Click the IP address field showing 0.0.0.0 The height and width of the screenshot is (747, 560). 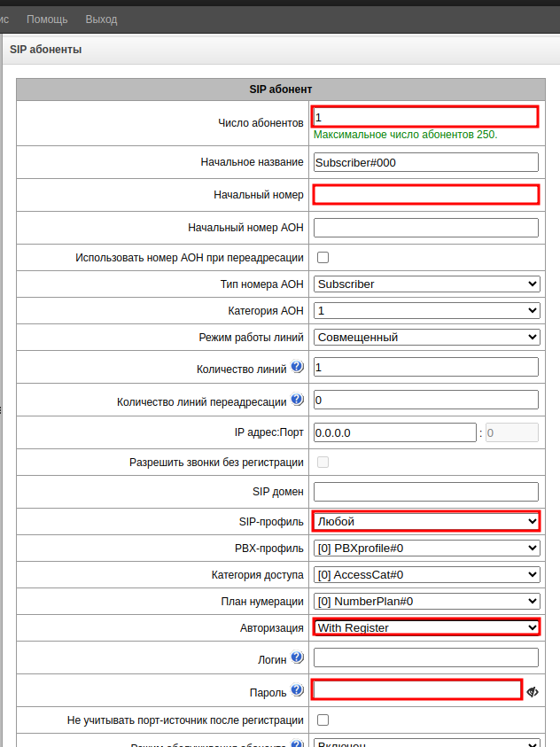[x=394, y=432]
